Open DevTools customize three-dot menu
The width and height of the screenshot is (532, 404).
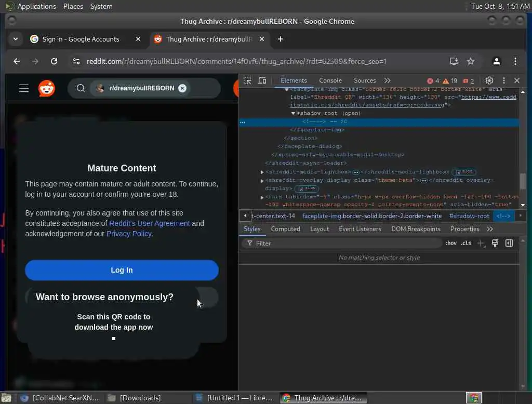pos(504,80)
